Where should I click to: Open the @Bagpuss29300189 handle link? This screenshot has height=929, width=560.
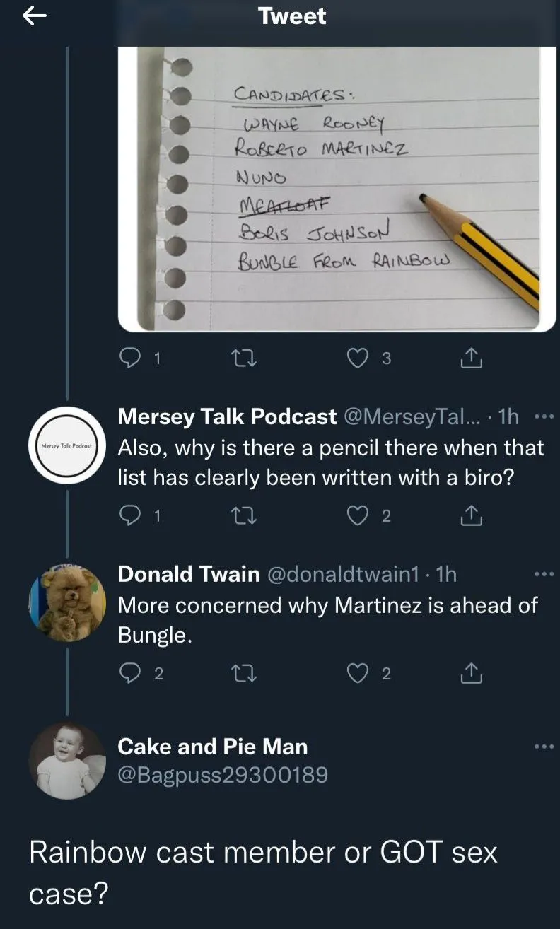pos(223,776)
